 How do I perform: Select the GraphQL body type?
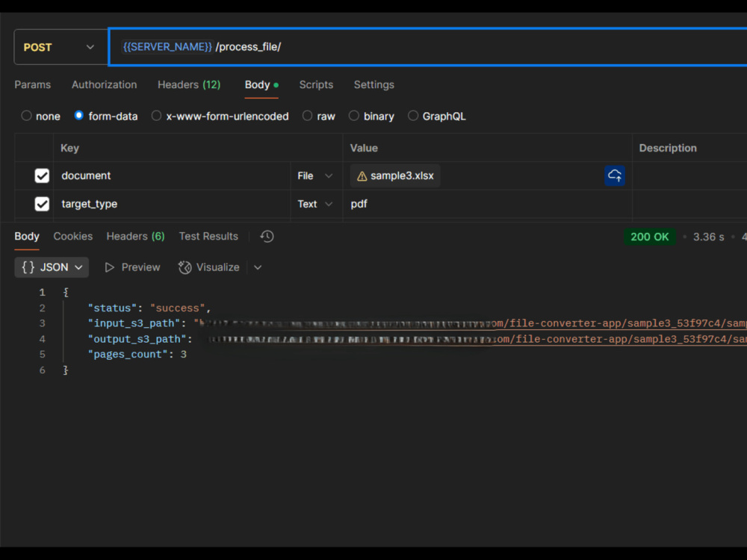click(x=413, y=116)
